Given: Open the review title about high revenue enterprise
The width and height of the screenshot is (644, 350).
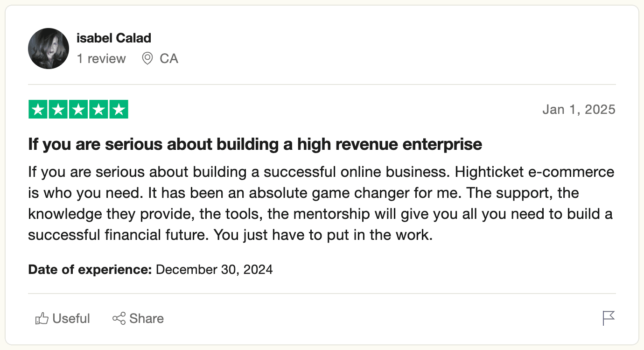Looking at the screenshot, I should pos(255,144).
